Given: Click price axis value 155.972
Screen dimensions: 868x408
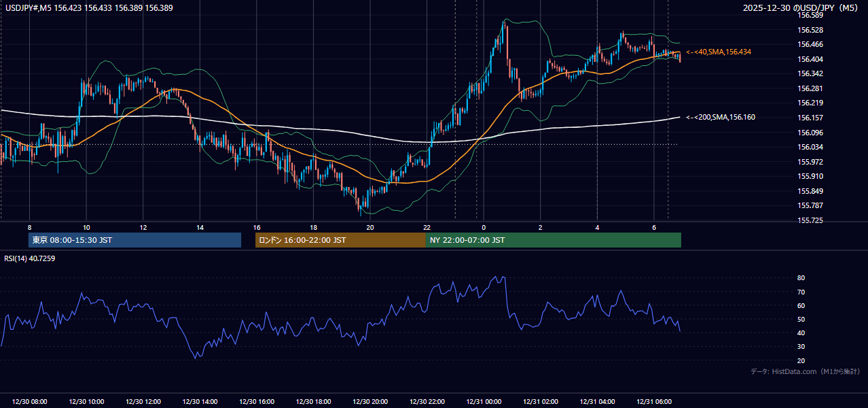Looking at the screenshot, I should [x=810, y=162].
